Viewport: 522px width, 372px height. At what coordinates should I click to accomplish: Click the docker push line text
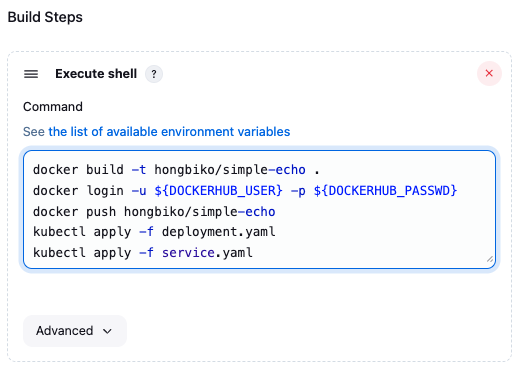(154, 212)
